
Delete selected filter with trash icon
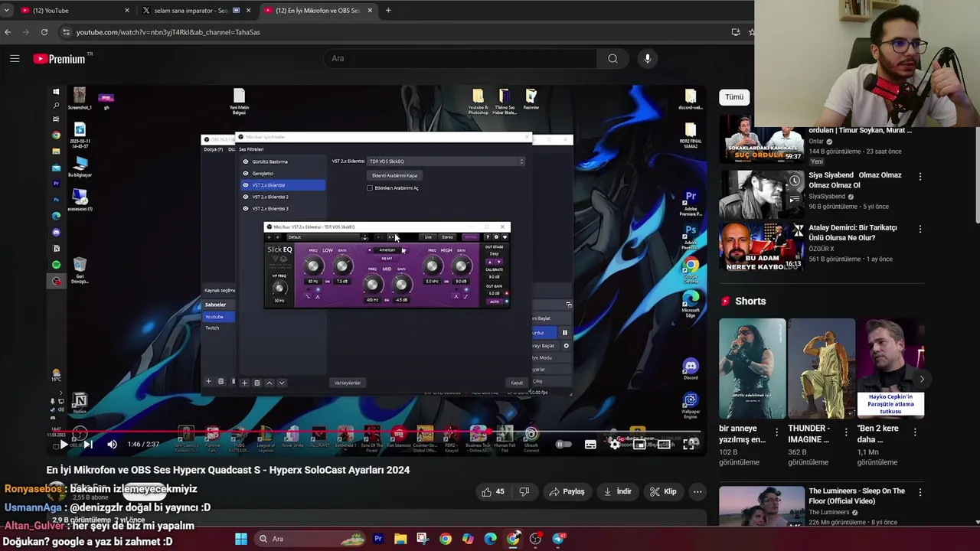257,383
